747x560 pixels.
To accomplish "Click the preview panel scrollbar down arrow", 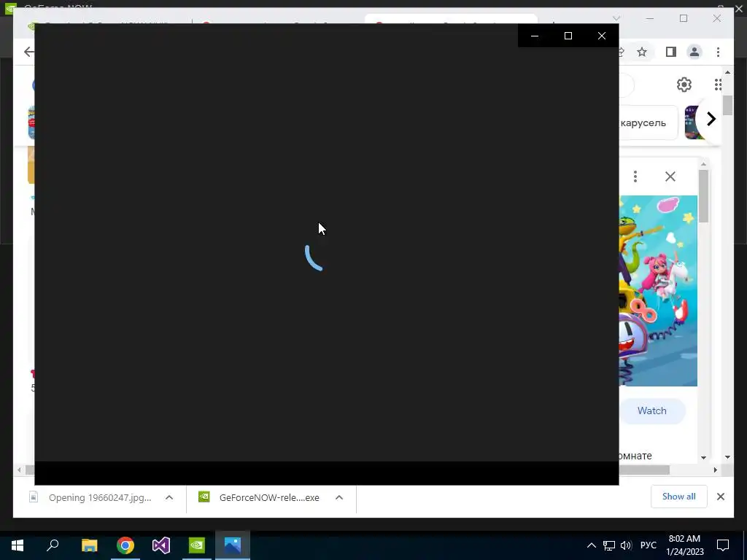I will [x=704, y=457].
